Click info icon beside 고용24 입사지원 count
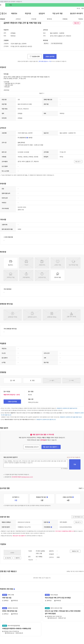Screen dimensions: 84x644 (x=73, y=497)
